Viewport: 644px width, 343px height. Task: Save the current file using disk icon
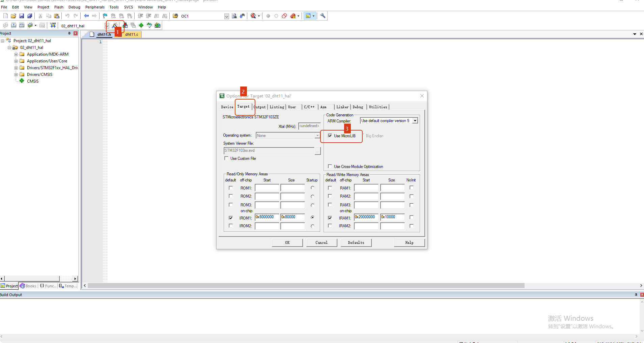(22, 16)
